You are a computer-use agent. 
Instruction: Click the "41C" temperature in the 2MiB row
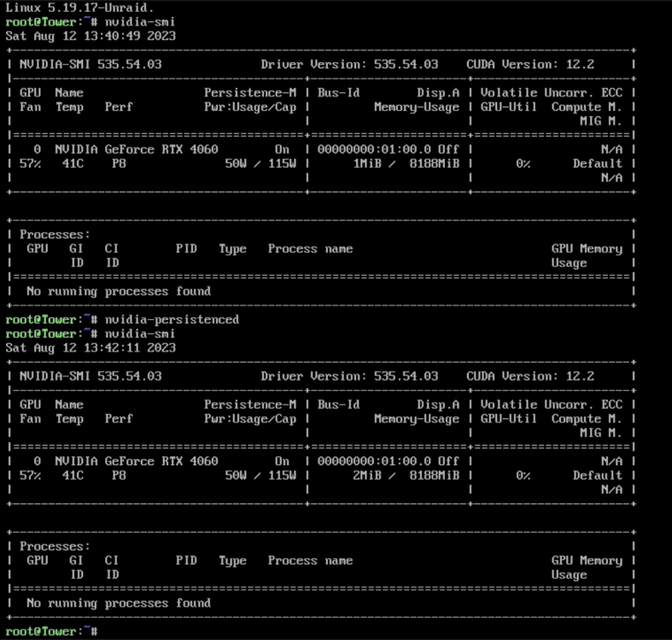(73, 475)
